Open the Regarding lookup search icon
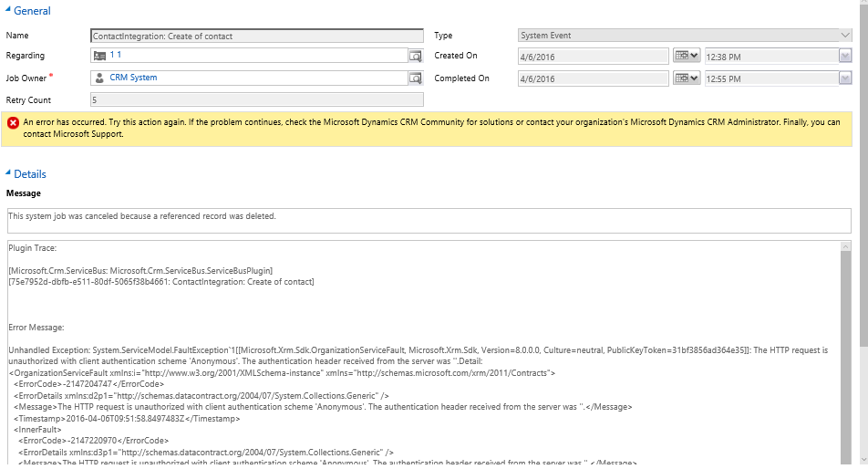This screenshot has width=868, height=469. point(416,57)
